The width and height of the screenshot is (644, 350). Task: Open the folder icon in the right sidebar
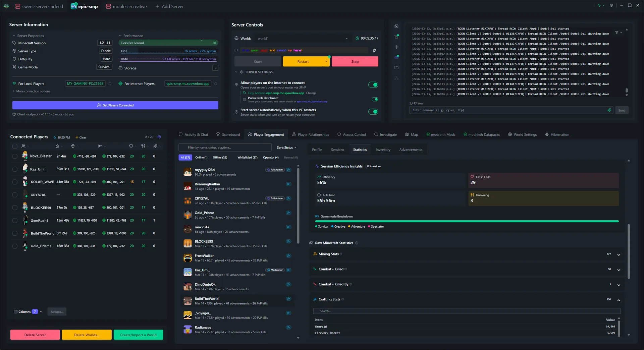click(396, 67)
